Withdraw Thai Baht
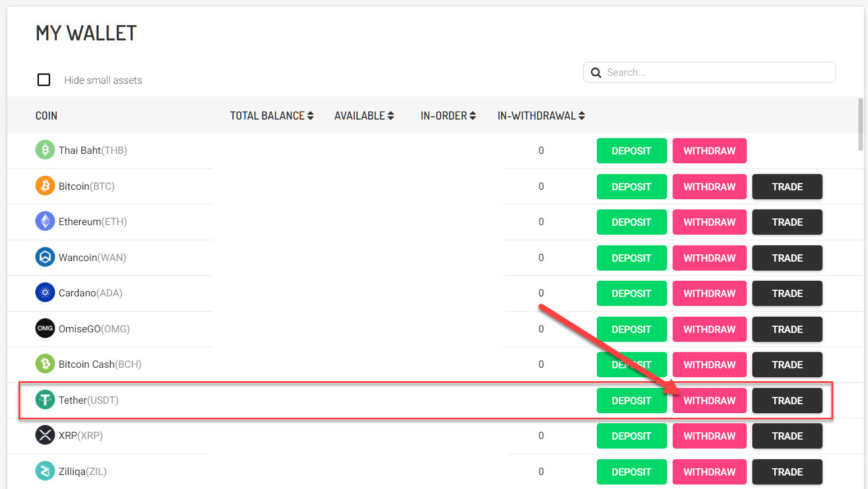The image size is (868, 489). click(x=710, y=150)
